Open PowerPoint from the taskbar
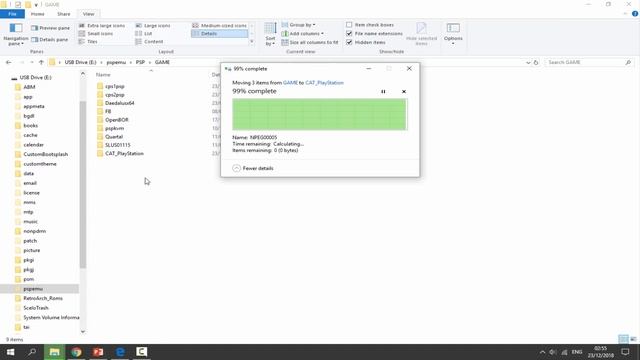The width and height of the screenshot is (640, 360). pos(98,352)
